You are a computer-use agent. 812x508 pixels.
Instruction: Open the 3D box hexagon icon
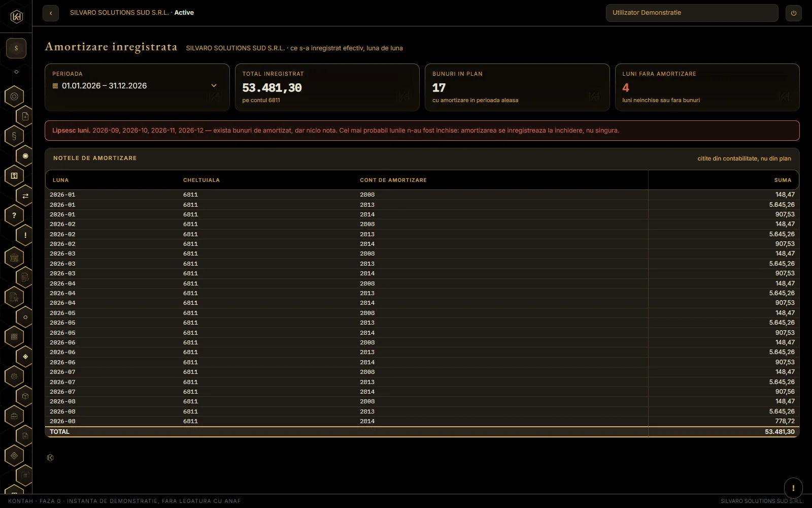[x=25, y=396]
